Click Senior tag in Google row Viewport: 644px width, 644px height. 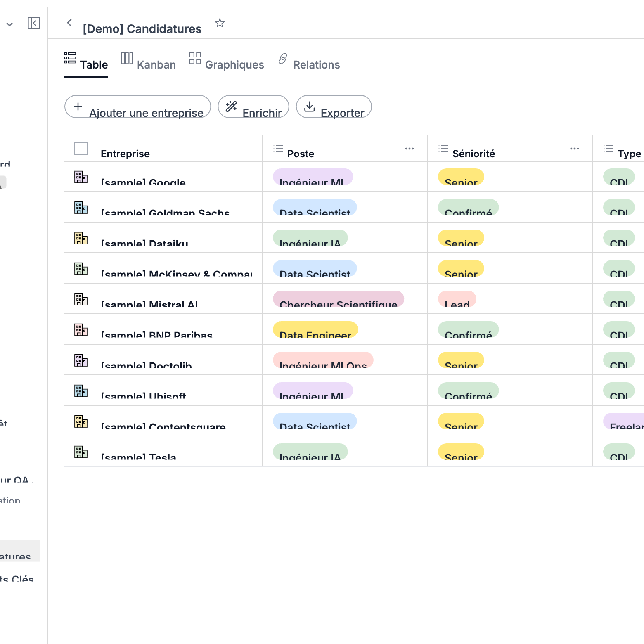461,177
